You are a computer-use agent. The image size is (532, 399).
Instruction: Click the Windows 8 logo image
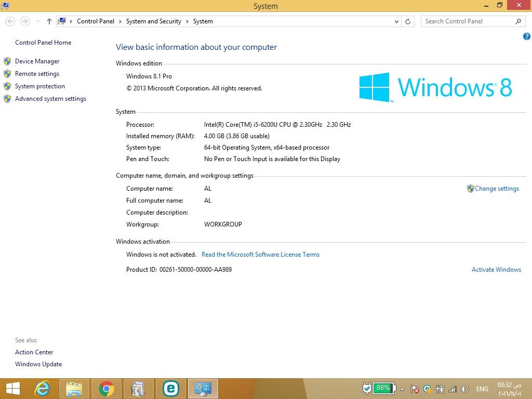click(x=436, y=87)
